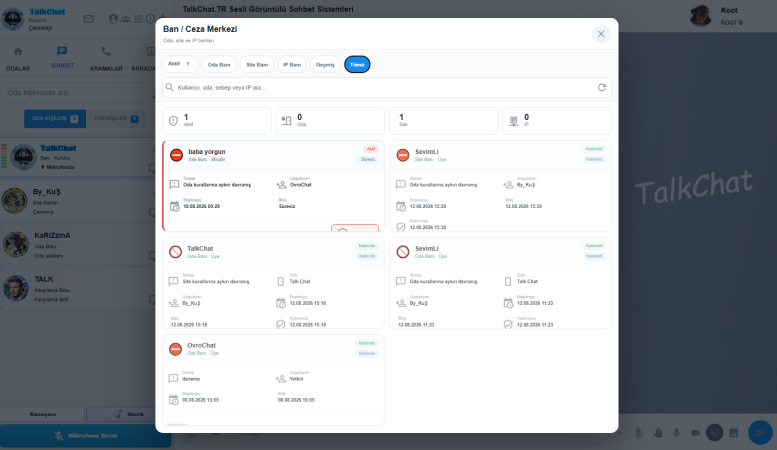Image resolution: width=777 pixels, height=450 pixels.
Task: Open the mail envelope icon in header
Action: (89, 19)
